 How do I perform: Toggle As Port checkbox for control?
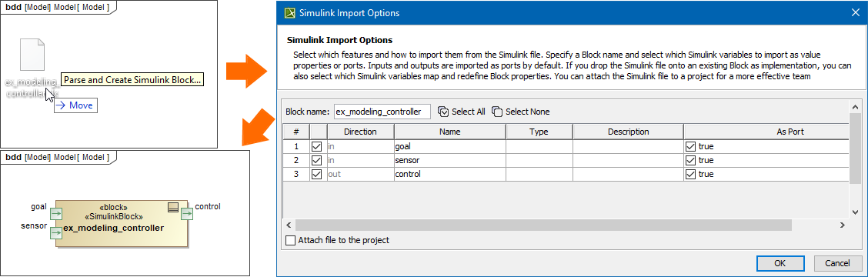[690, 174]
